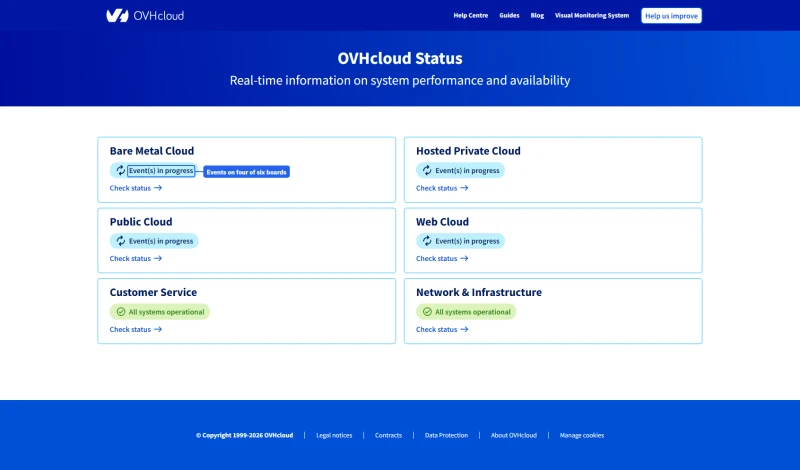This screenshot has height=470, width=800.
Task: Click the checkmark icon in Customer Service status
Action: 121,312
